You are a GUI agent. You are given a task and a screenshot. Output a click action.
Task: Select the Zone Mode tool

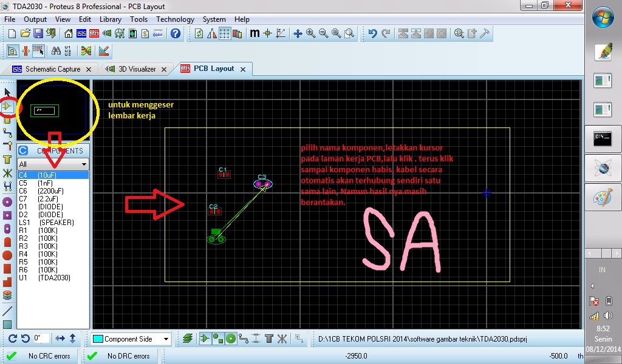(x=7, y=160)
